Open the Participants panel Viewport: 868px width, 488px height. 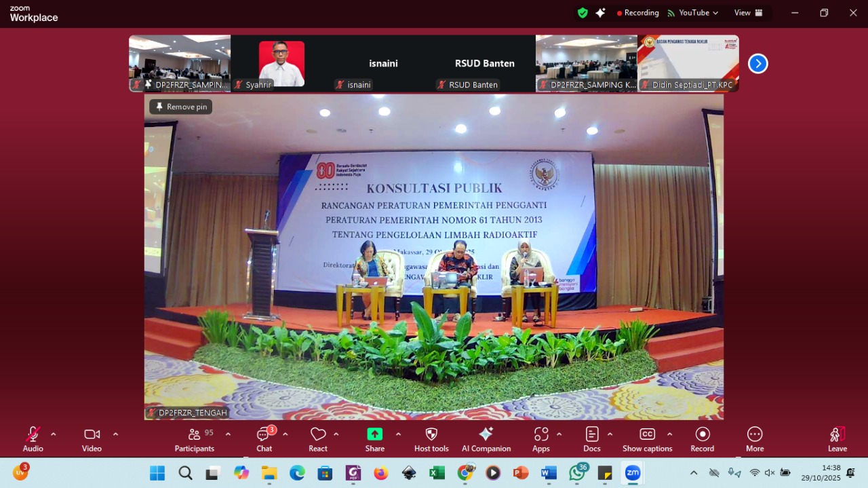coord(195,439)
